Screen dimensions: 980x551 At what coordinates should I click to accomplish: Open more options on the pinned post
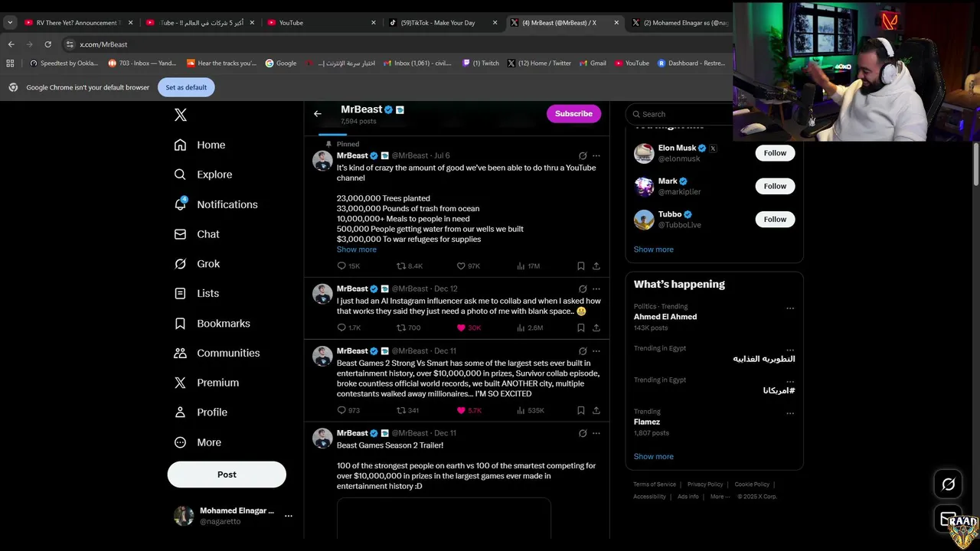(x=596, y=156)
